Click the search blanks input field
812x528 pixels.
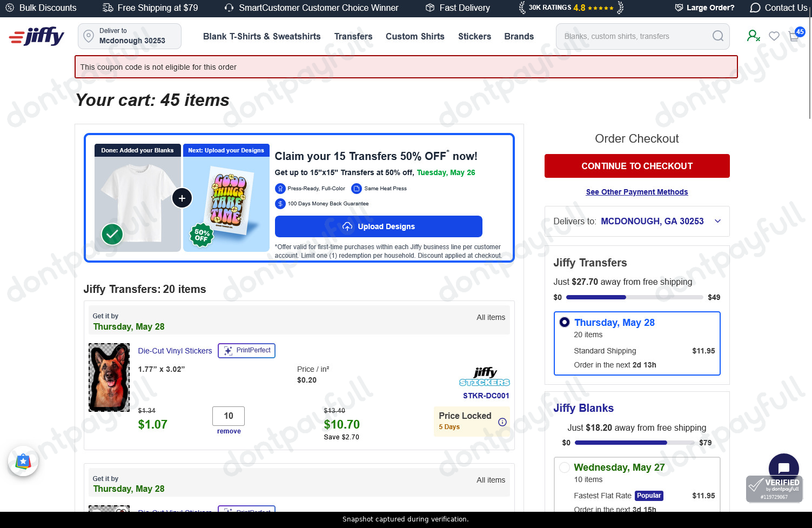[635, 36]
